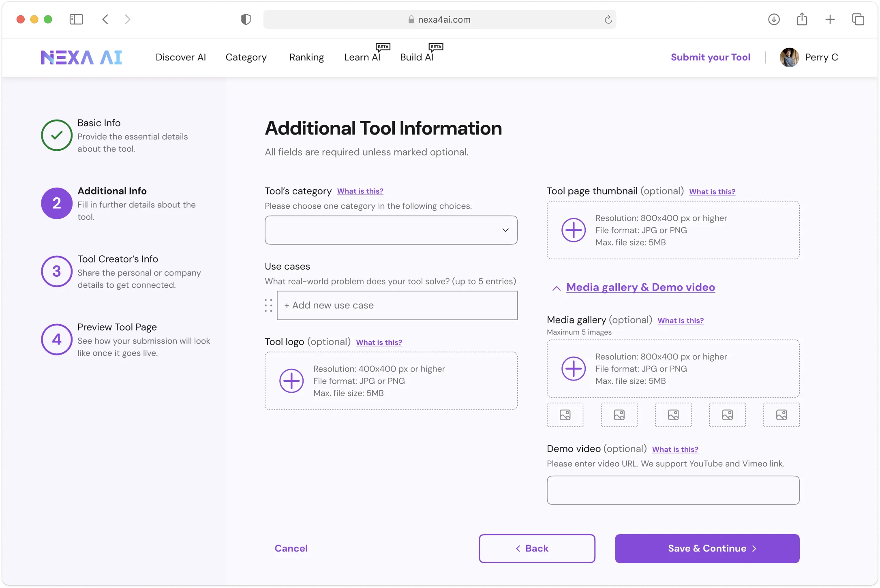880x588 pixels.
Task: Open the Tool's category dropdown
Action: pos(391,230)
